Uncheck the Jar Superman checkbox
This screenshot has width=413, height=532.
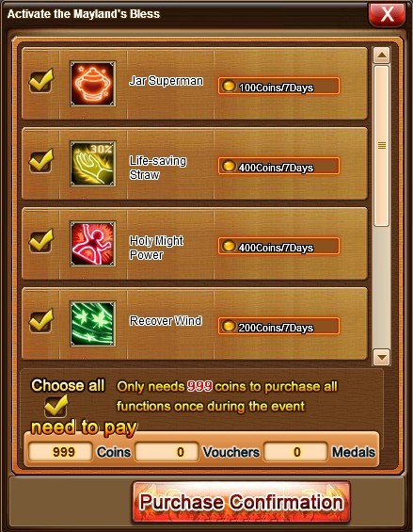tap(40, 81)
